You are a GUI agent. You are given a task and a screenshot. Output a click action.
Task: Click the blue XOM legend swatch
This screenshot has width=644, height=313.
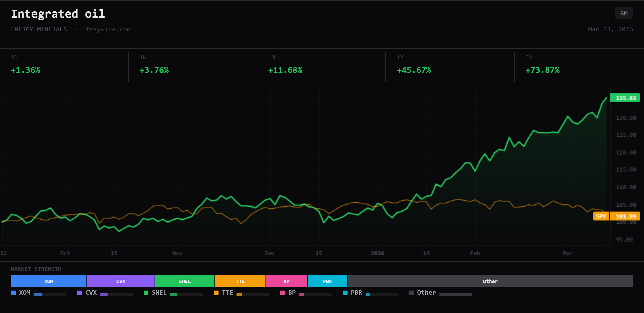coord(13,293)
